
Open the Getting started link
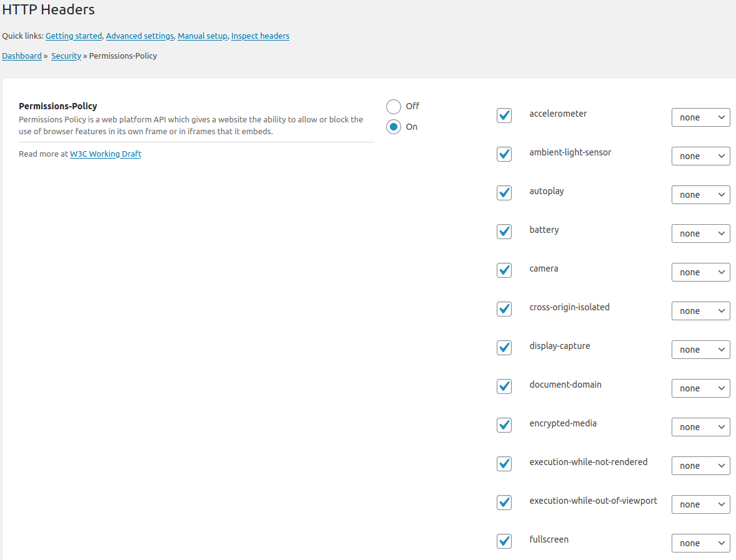(x=73, y=36)
